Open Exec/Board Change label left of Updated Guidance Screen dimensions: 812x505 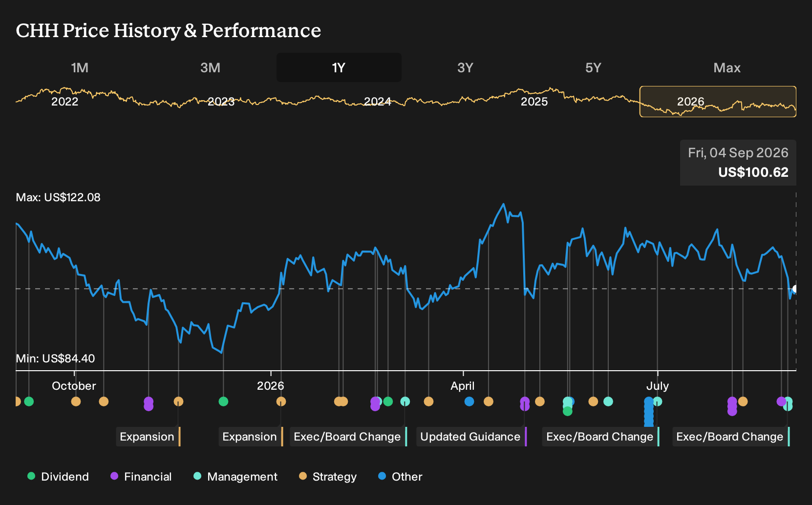pyautogui.click(x=348, y=437)
